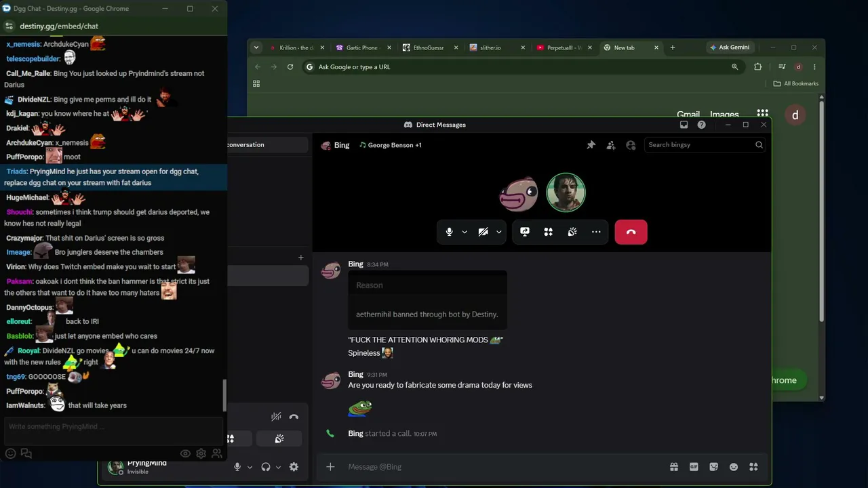The height and width of the screenshot is (488, 868).
Task: Click Bing's fish avatar in the call
Action: pos(519,194)
